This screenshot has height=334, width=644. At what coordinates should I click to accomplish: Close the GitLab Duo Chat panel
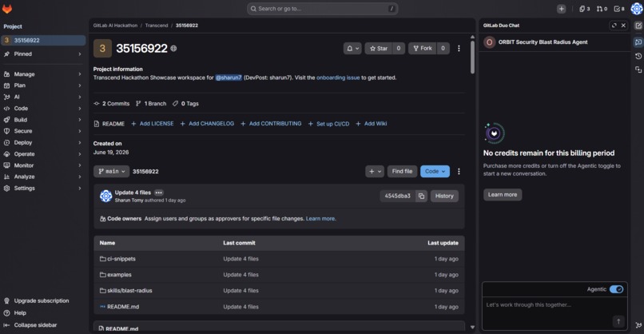[623, 26]
